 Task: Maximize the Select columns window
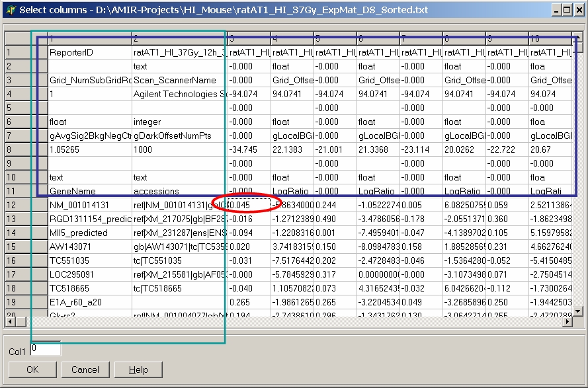[x=566, y=10]
